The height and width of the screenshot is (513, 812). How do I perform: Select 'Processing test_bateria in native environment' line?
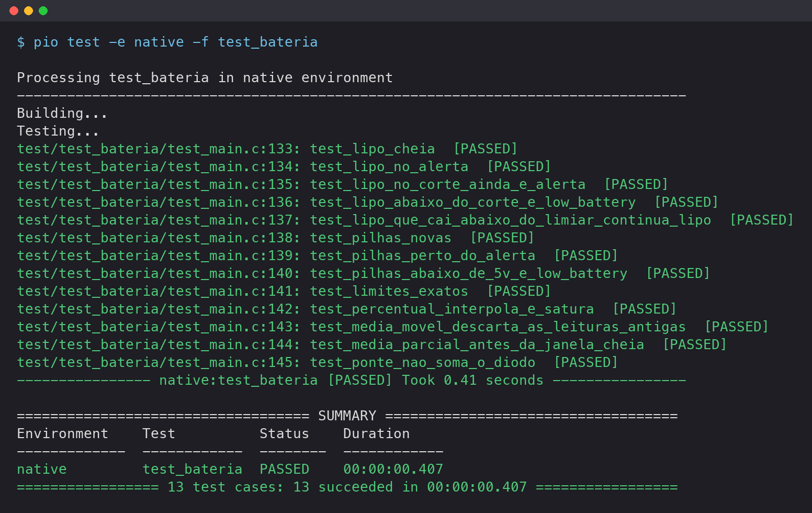click(205, 77)
